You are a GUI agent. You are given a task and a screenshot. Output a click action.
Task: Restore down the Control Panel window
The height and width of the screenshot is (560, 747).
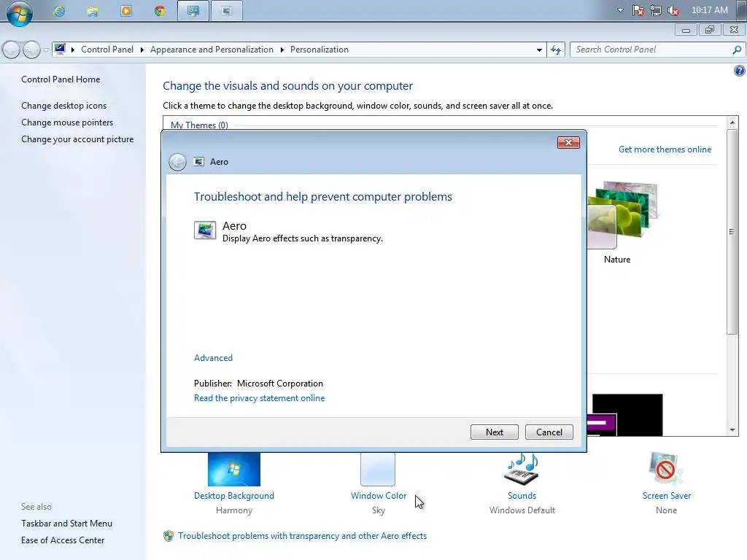coord(710,30)
